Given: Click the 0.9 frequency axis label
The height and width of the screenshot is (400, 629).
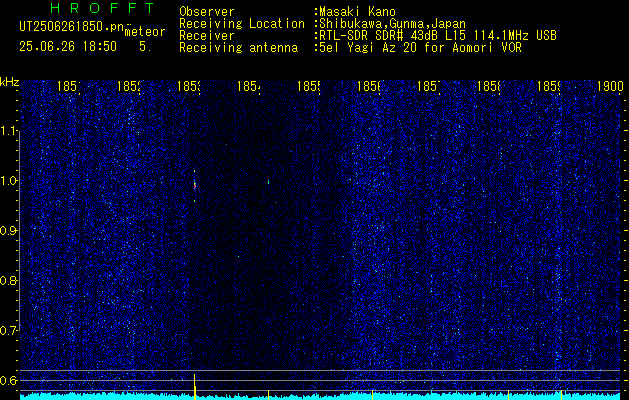Looking at the screenshot, I should click(10, 231).
